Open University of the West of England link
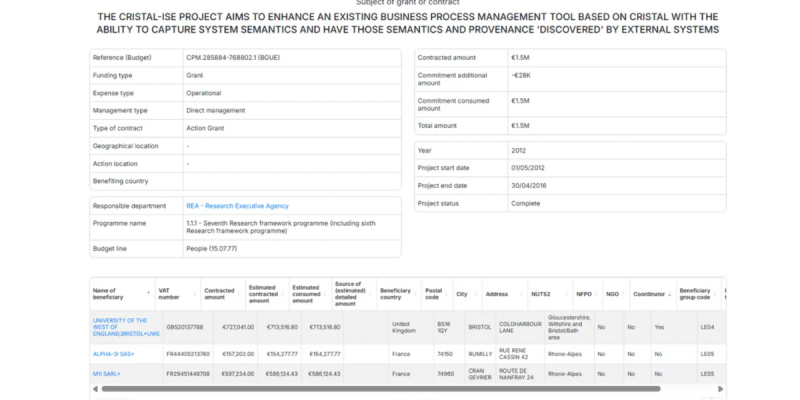This screenshot has width=800, height=400. pyautogui.click(x=126, y=327)
